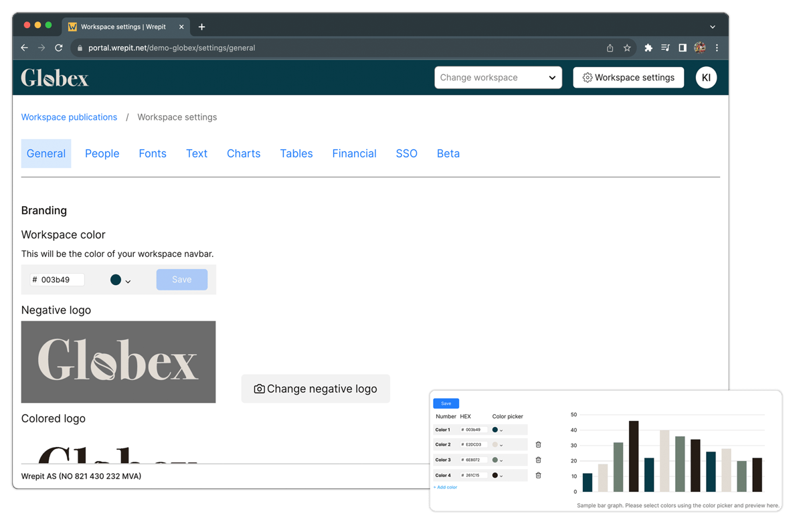Click the Wrepit AS footer text
This screenshot has height=532, width=803.
pyautogui.click(x=81, y=476)
